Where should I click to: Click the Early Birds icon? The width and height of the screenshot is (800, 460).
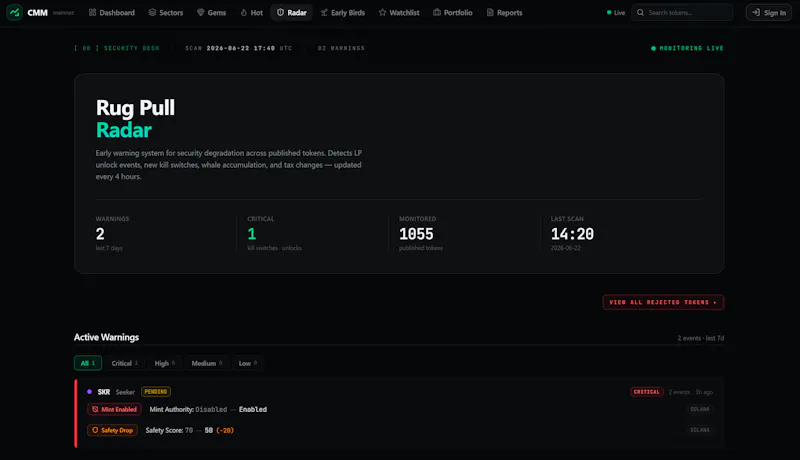324,12
